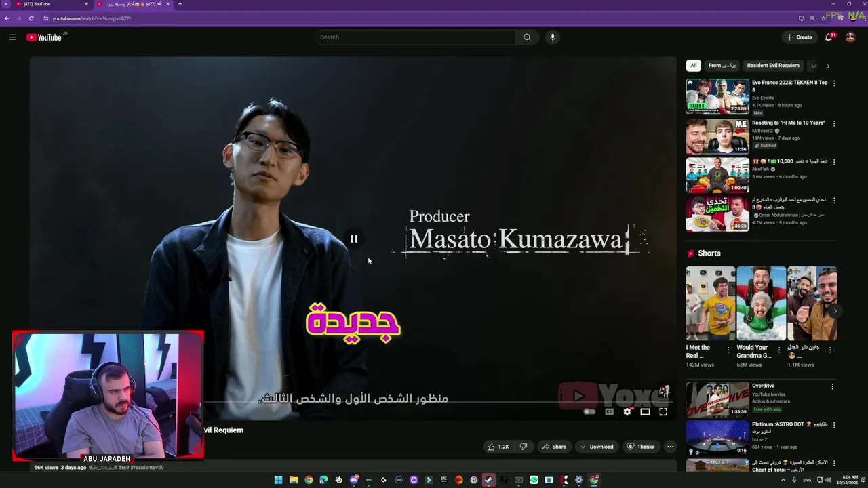Image resolution: width=868 pixels, height=488 pixels.
Task: Click the search magnifier button
Action: [x=527, y=37]
